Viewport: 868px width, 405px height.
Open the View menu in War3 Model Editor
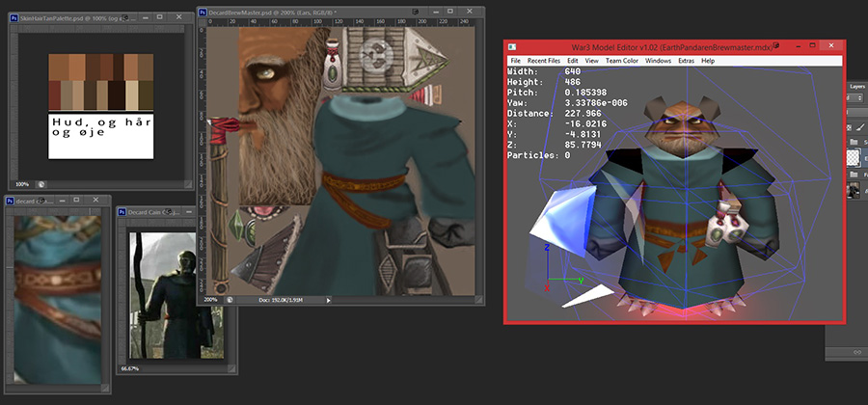[x=592, y=61]
